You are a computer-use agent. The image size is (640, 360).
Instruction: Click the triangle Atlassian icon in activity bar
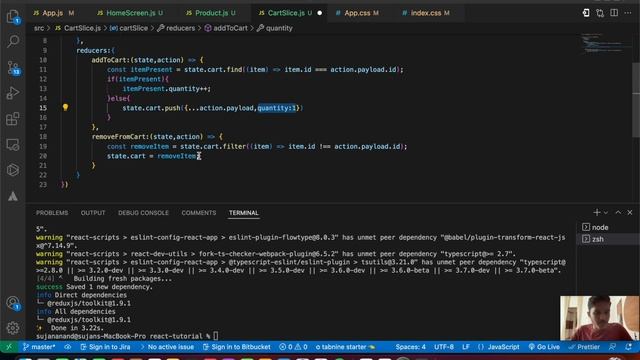coord(13,196)
